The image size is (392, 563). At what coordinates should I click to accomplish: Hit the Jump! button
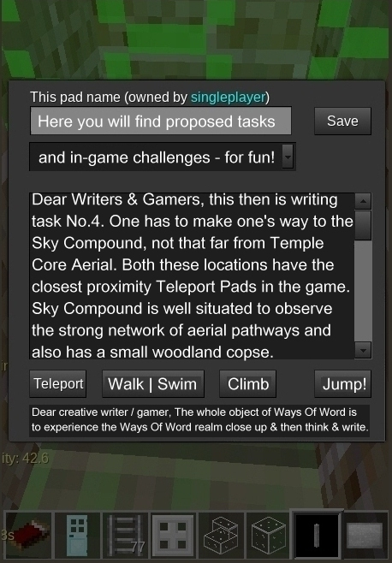point(342,384)
